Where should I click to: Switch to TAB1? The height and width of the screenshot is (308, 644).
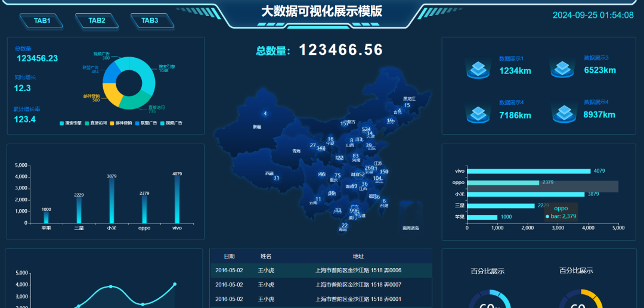point(42,21)
